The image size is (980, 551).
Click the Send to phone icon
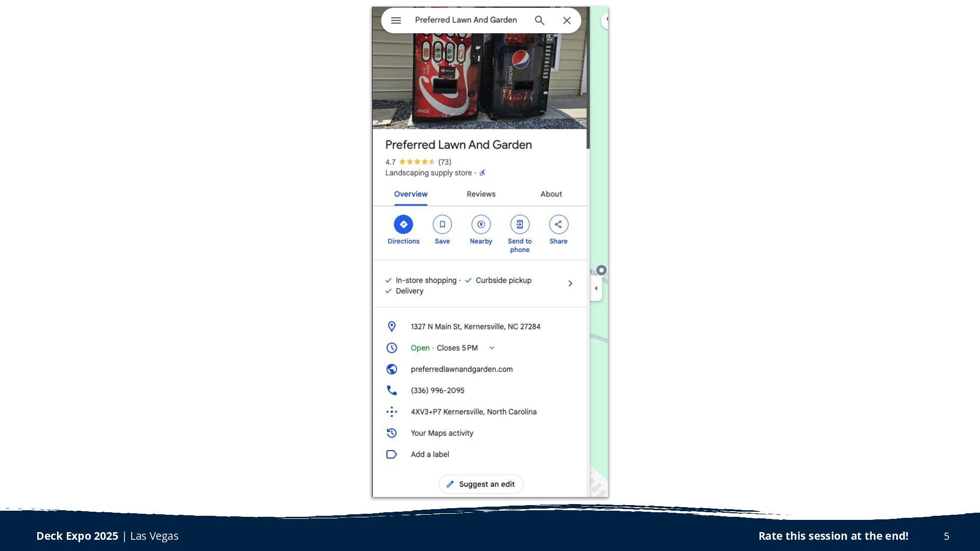[520, 224]
